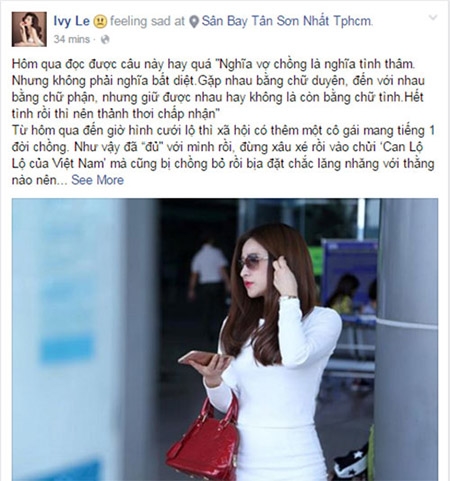
Task: Expand the post with See More
Action: click(97, 180)
